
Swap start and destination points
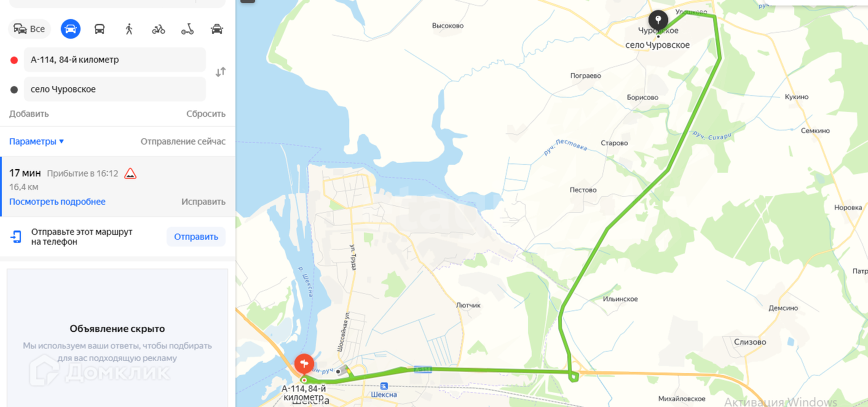221,73
